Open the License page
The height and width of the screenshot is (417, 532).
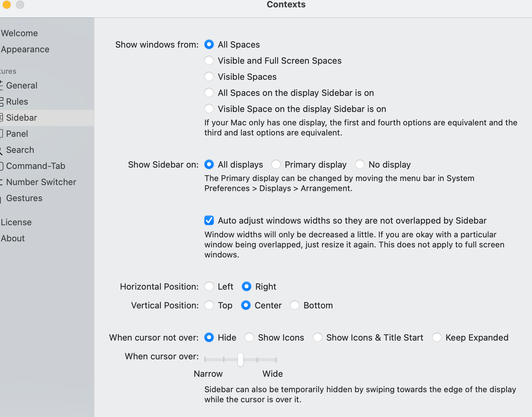pos(16,222)
